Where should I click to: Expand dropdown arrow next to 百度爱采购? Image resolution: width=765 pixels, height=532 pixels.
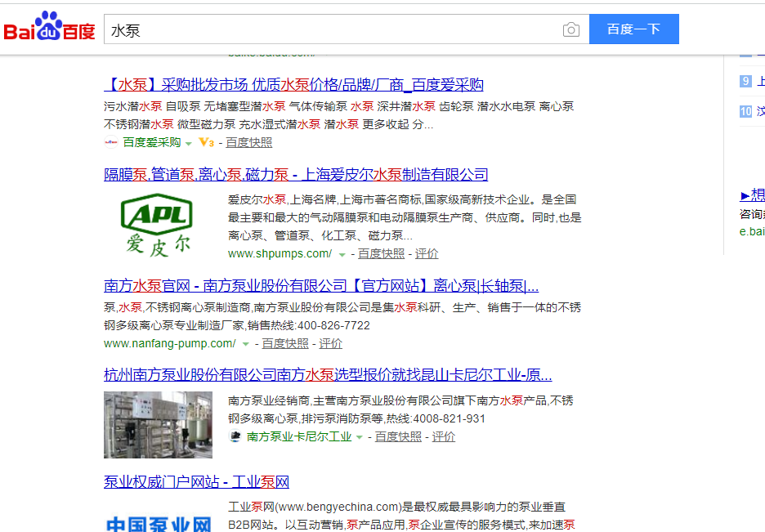pyautogui.click(x=189, y=143)
